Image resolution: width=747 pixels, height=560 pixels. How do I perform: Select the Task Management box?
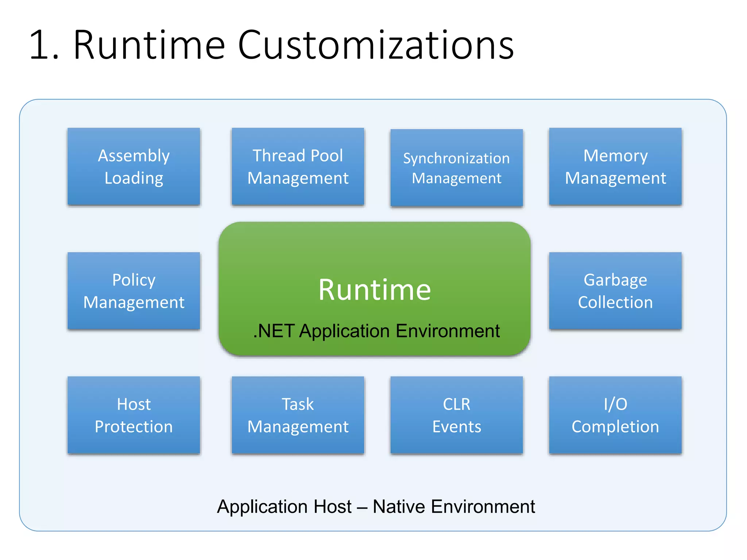(x=298, y=415)
